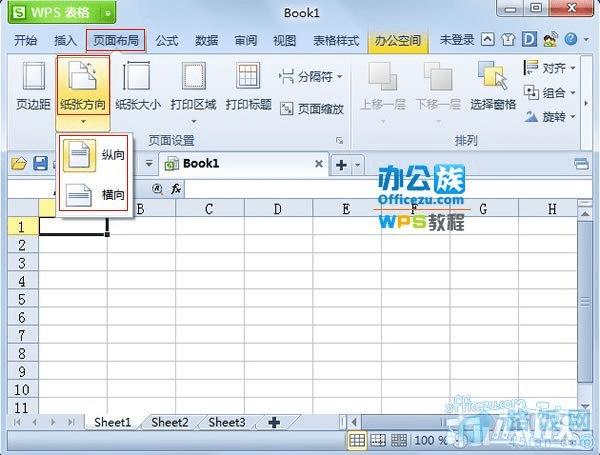Switch to Sheet3 tab
This screenshot has height=455, width=600.
tap(227, 422)
